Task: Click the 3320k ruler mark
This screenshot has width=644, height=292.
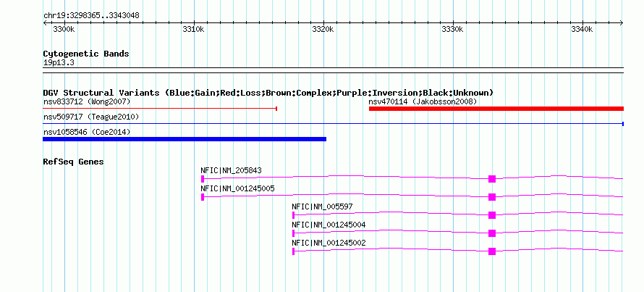Action: [x=323, y=29]
